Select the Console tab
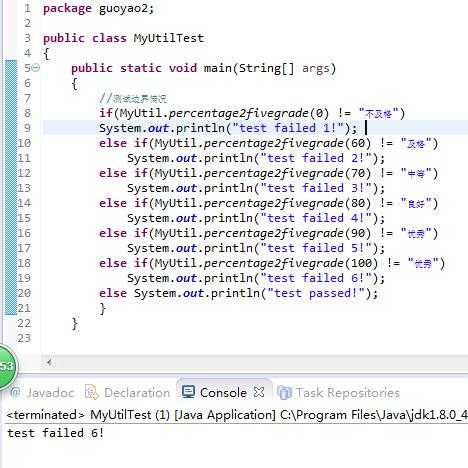This screenshot has height=468, width=468. 223,393
